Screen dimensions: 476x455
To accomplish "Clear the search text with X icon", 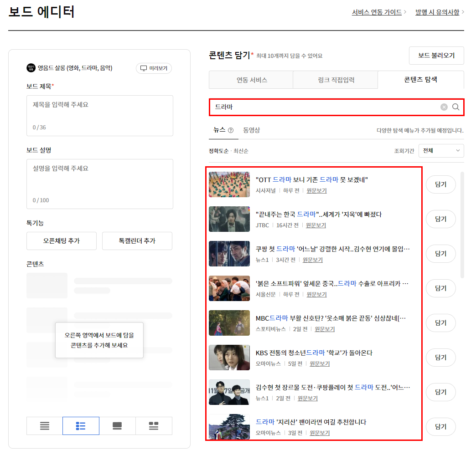I will coord(444,107).
